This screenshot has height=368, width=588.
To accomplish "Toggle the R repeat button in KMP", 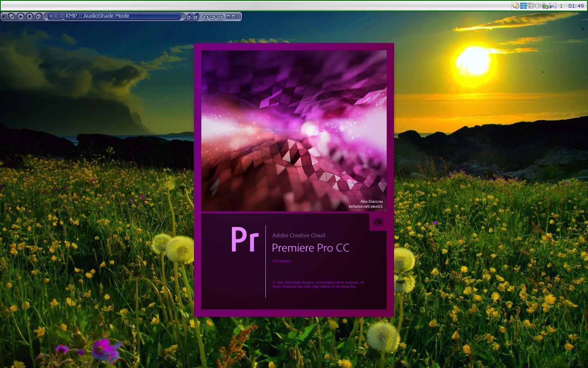I will click(189, 17).
